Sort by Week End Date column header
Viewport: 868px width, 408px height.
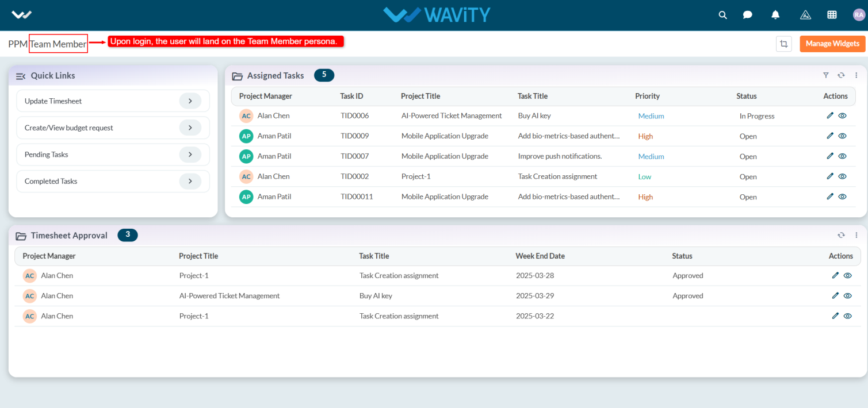click(540, 256)
